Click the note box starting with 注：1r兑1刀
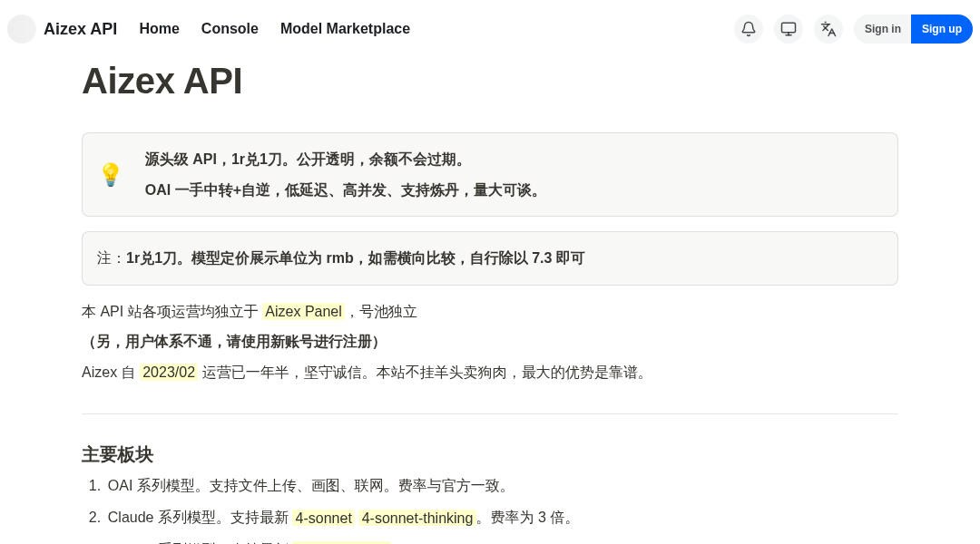The image size is (980, 544). tap(489, 258)
